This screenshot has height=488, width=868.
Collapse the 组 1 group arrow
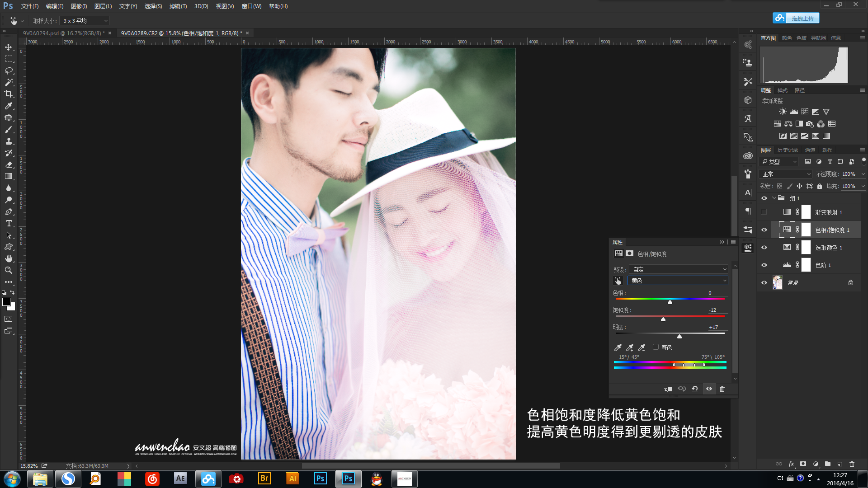[774, 198]
